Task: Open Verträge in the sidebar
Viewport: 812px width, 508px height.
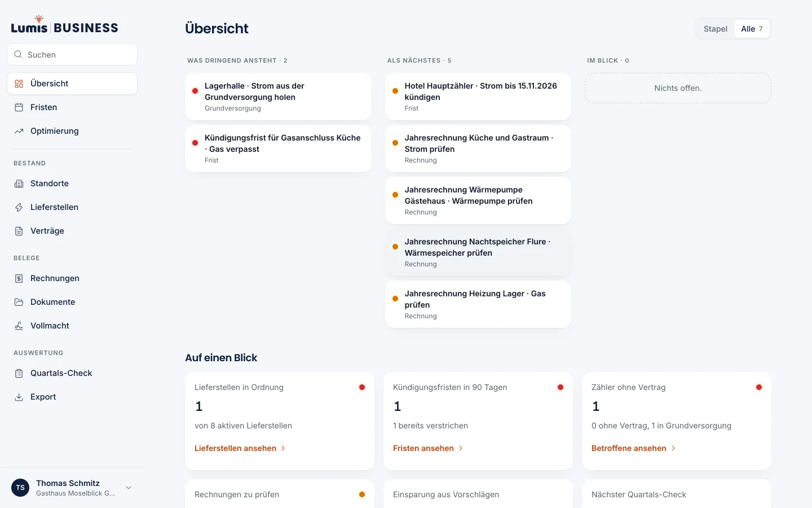Action: (x=72, y=231)
